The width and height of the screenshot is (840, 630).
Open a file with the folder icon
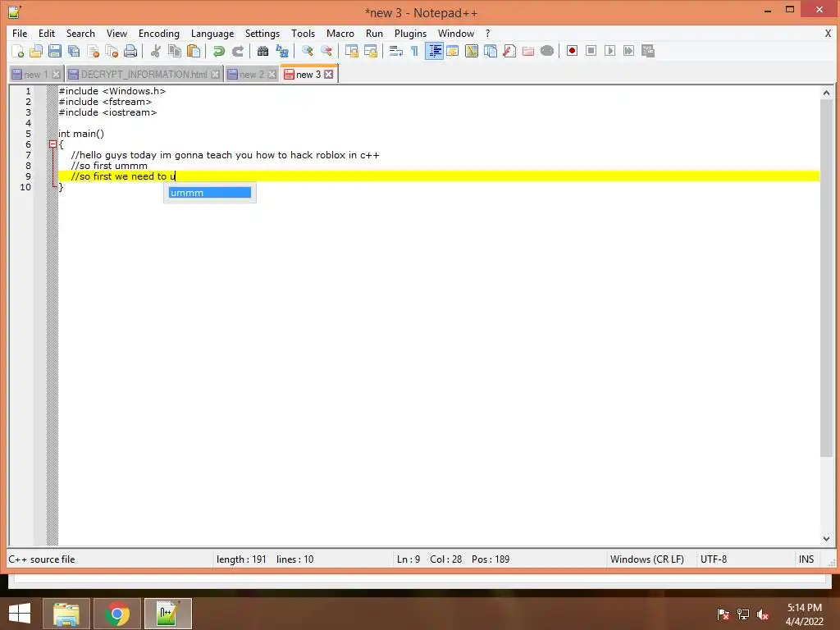tap(36, 52)
